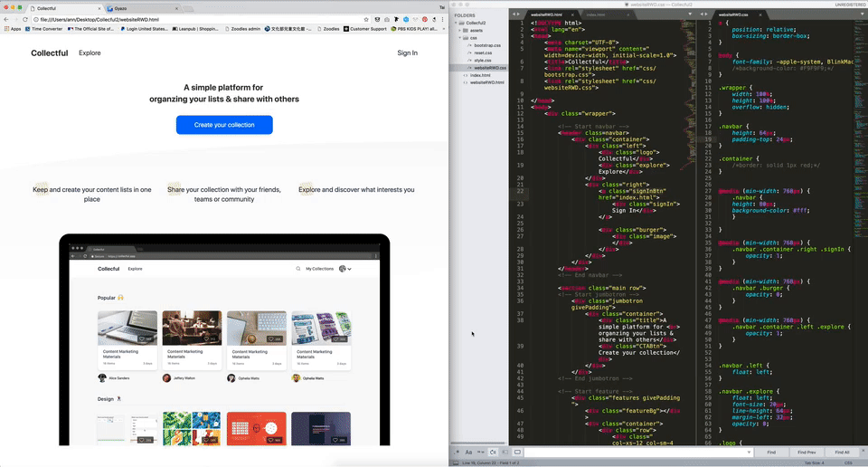Click the Collectful logo text

(49, 53)
